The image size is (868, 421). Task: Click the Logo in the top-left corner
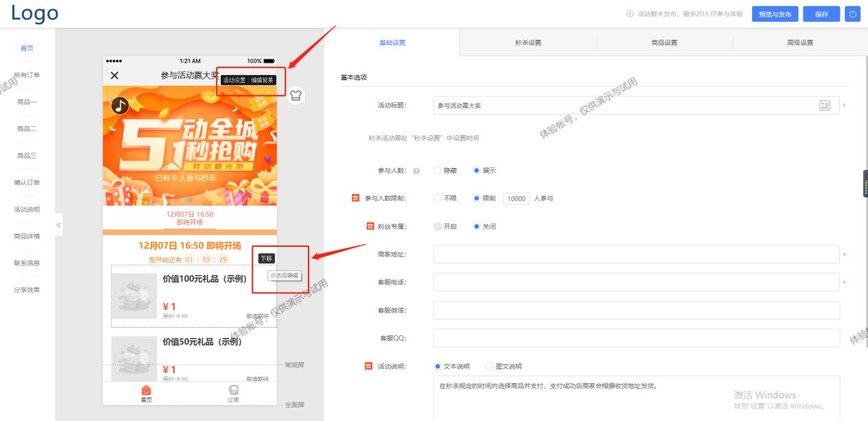[33, 13]
